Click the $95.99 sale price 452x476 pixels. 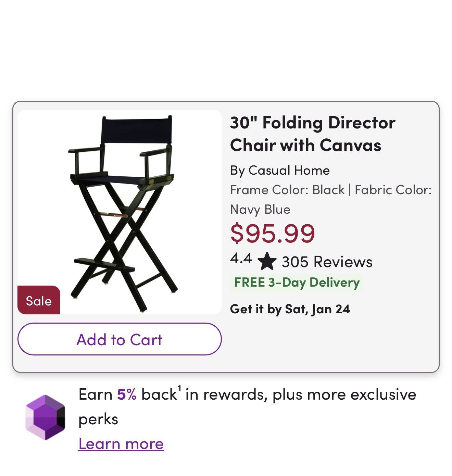tap(272, 233)
